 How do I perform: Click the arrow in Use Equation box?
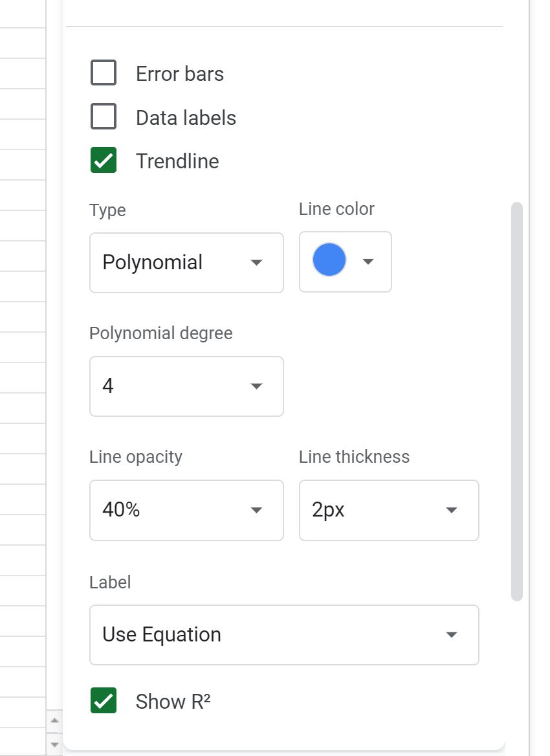452,635
